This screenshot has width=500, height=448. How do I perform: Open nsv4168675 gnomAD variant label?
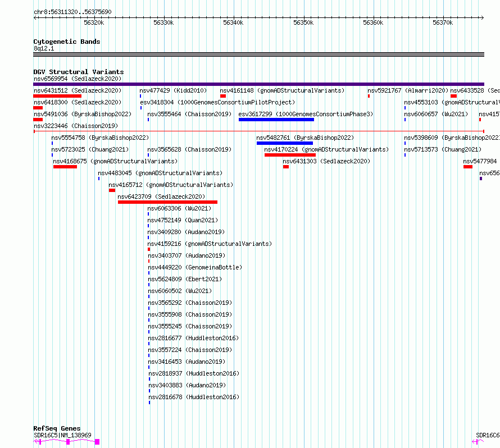pos(115,161)
